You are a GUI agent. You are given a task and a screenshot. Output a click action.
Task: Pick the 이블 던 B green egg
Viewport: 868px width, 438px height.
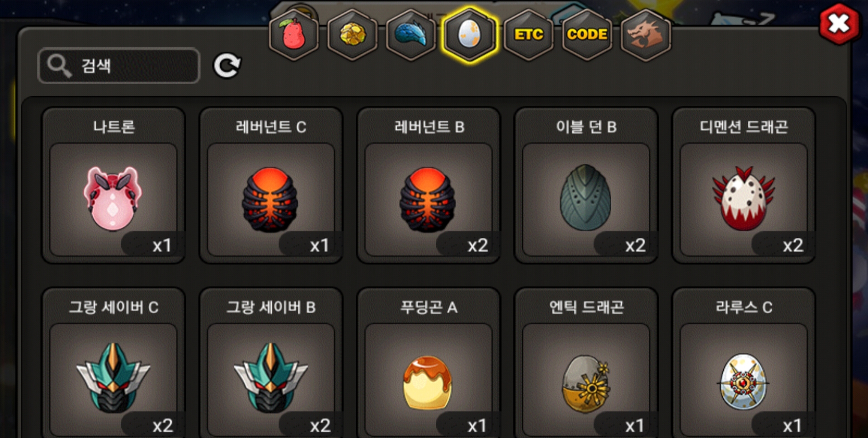pyautogui.click(x=586, y=185)
